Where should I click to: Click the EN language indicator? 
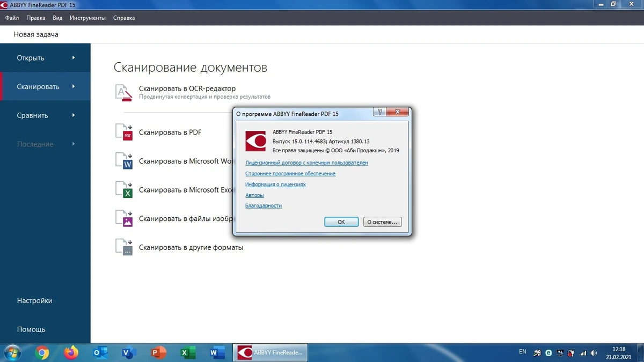[x=523, y=352]
